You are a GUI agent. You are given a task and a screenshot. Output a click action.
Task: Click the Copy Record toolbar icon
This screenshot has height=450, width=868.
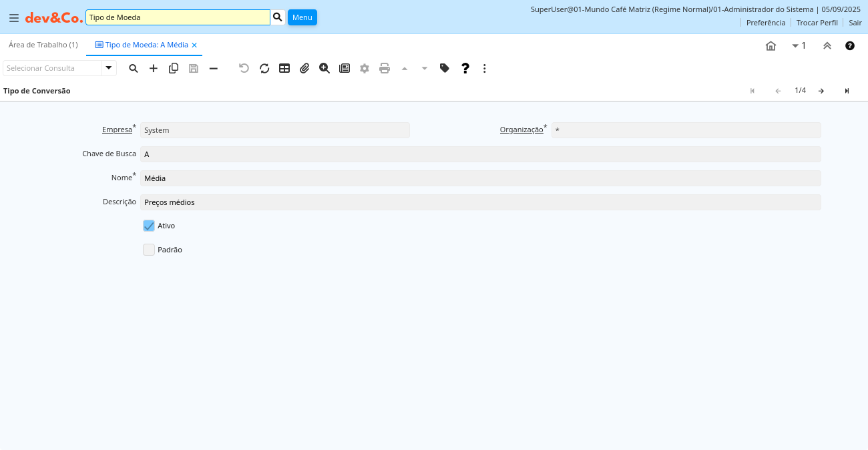174,68
